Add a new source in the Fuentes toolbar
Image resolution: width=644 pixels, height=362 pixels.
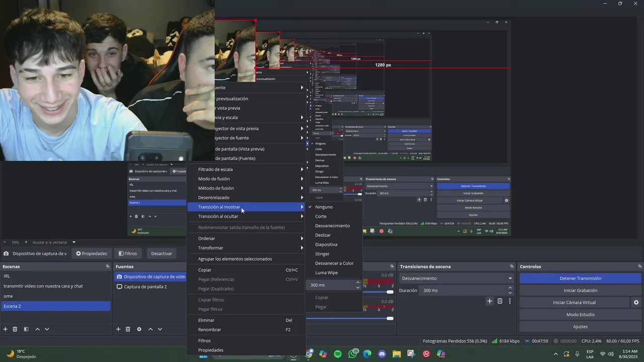118,329
